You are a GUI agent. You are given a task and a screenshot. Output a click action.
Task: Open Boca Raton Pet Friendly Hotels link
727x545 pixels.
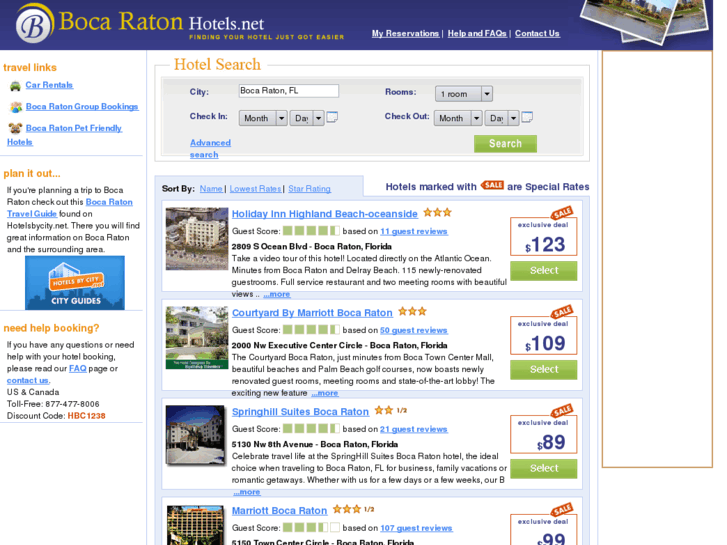(x=64, y=135)
